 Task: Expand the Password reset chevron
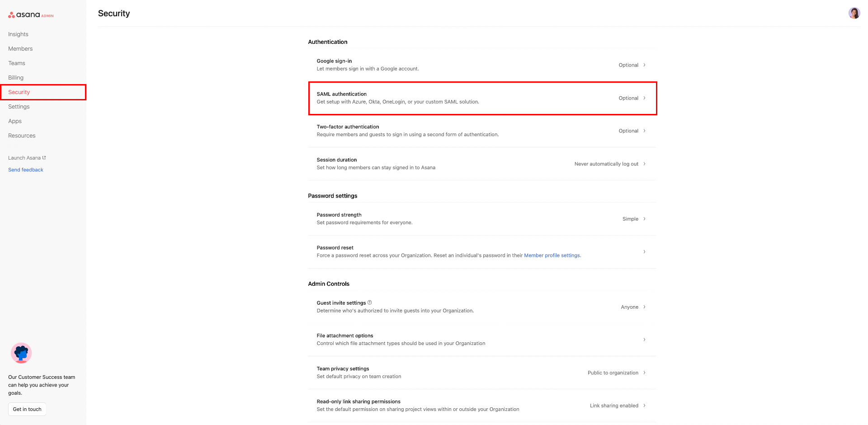644,252
